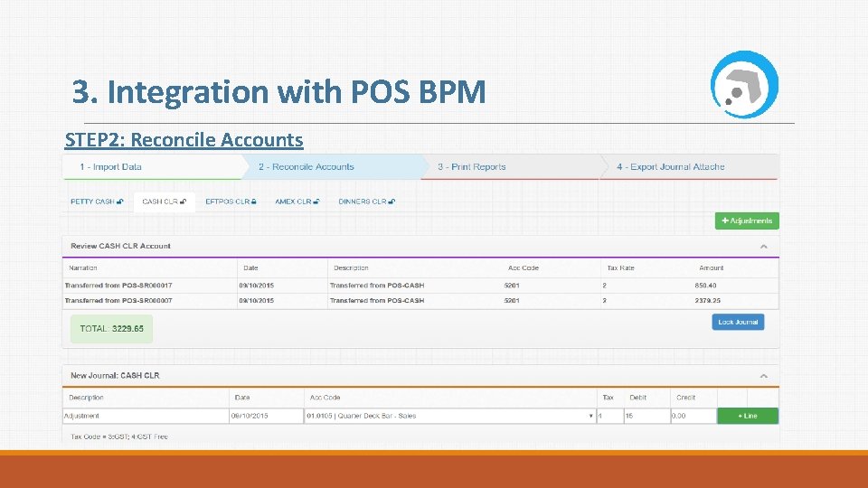The image size is (868, 488).
Task: Click the lock icon on EFTPOS CLR tab
Action: (253, 202)
